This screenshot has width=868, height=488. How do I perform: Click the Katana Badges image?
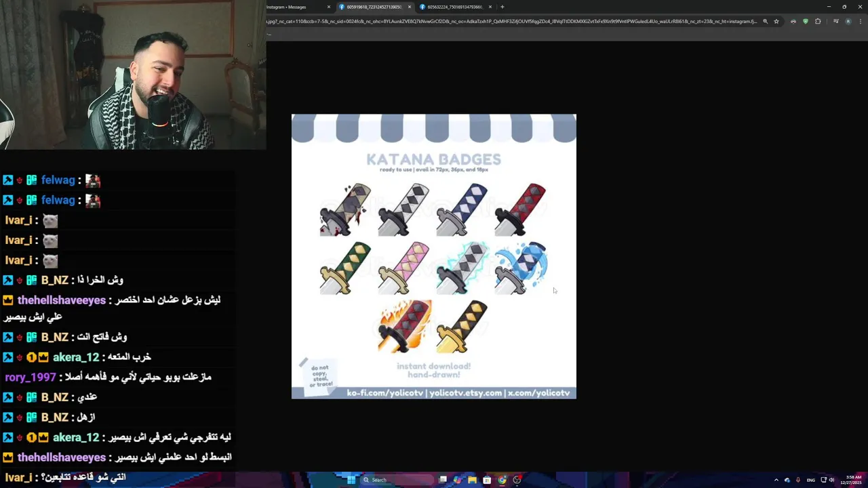(434, 256)
